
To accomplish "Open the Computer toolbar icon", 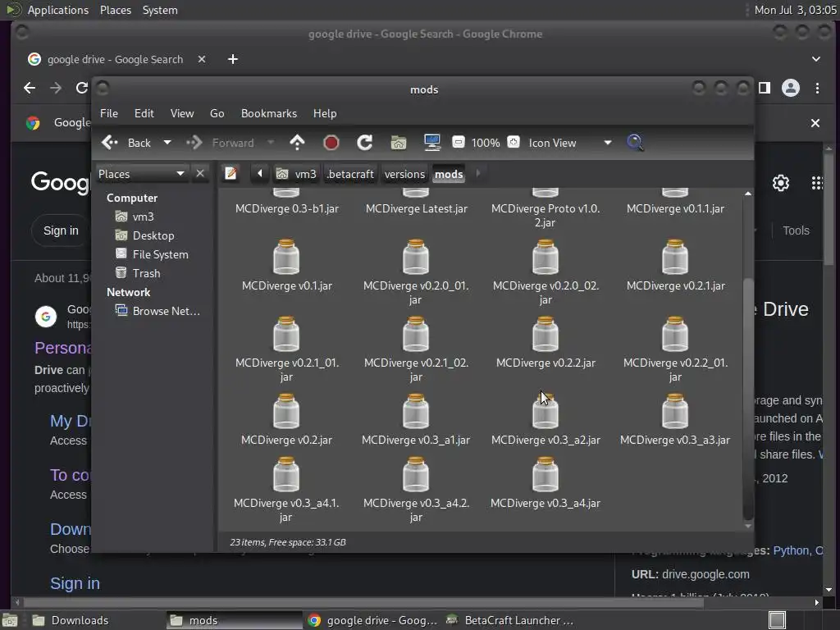I will point(431,143).
